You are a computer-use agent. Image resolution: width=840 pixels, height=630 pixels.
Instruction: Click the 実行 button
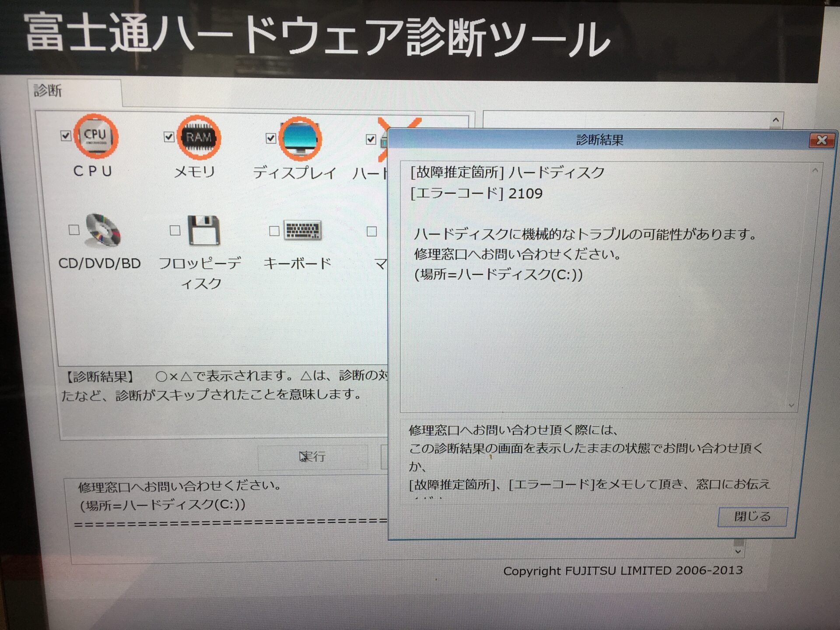click(312, 457)
